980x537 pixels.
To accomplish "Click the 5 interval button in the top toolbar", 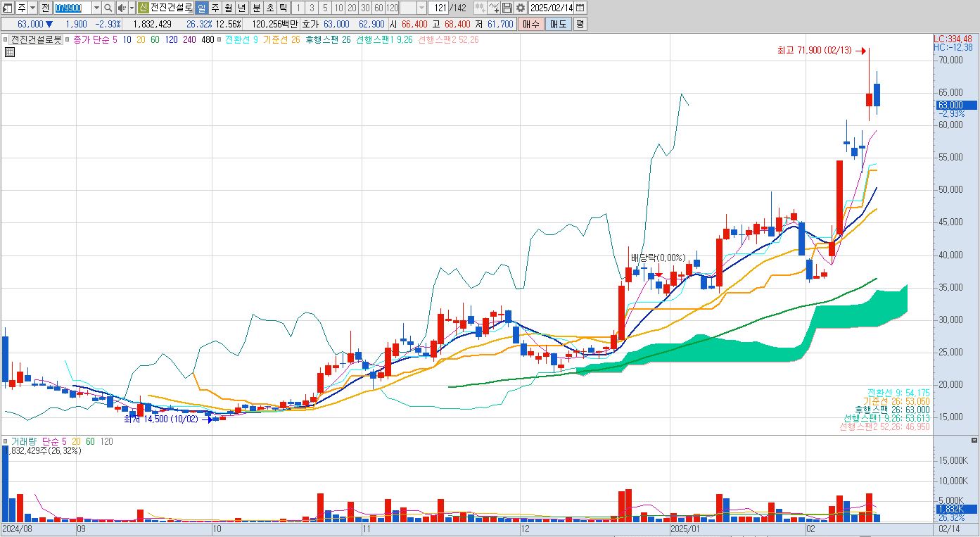I will click(x=325, y=8).
